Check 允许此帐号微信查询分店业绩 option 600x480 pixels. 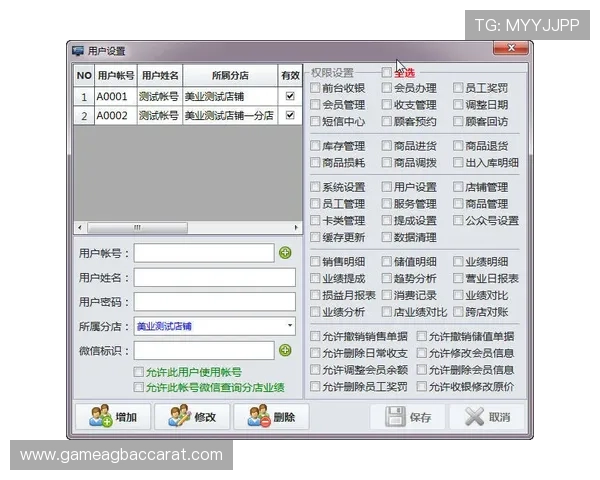(x=139, y=387)
